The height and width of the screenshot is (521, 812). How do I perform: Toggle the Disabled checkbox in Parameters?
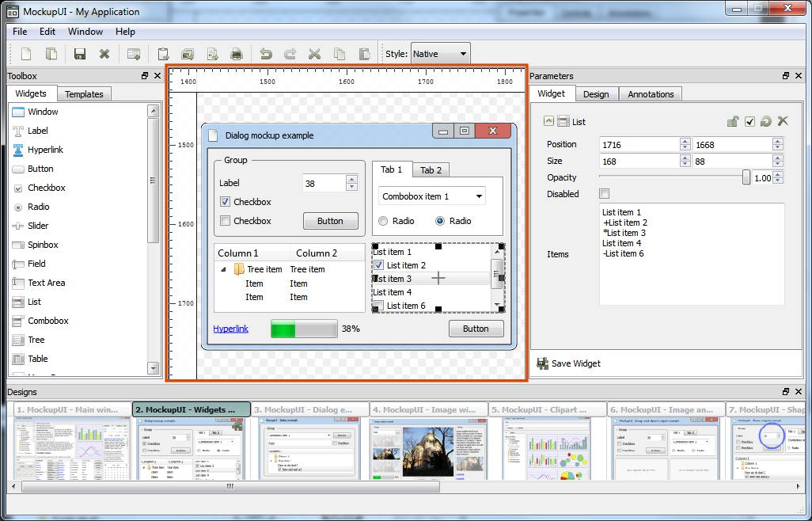[605, 194]
